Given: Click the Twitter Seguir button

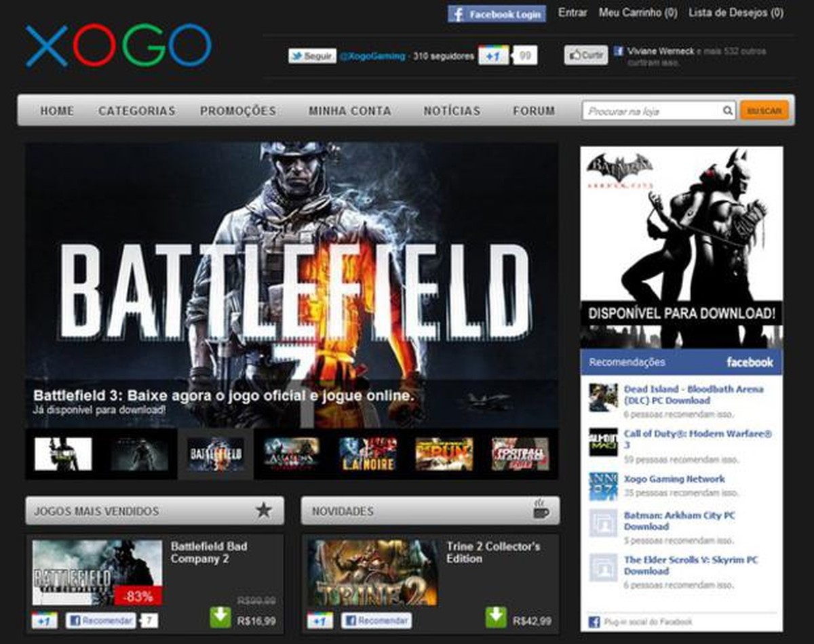Looking at the screenshot, I should (x=312, y=56).
